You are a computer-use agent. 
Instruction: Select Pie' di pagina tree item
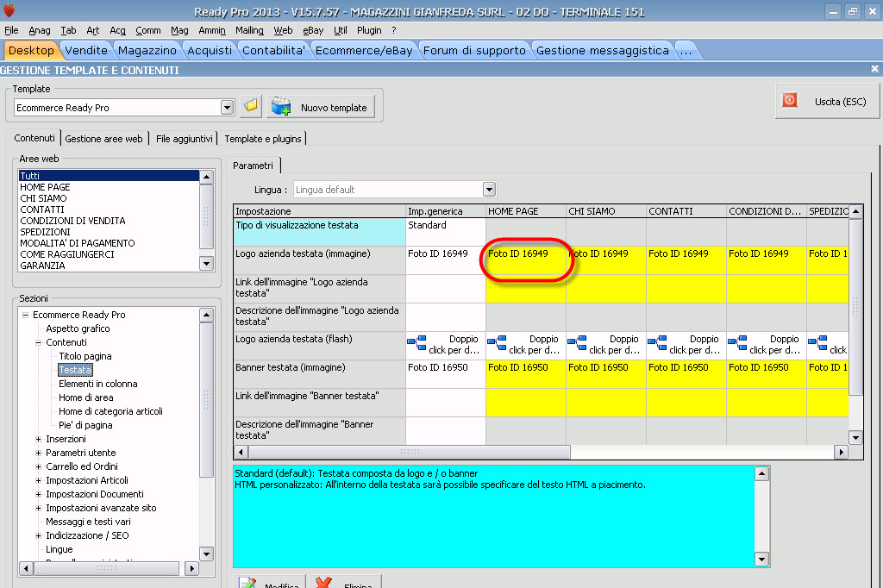tap(85, 425)
